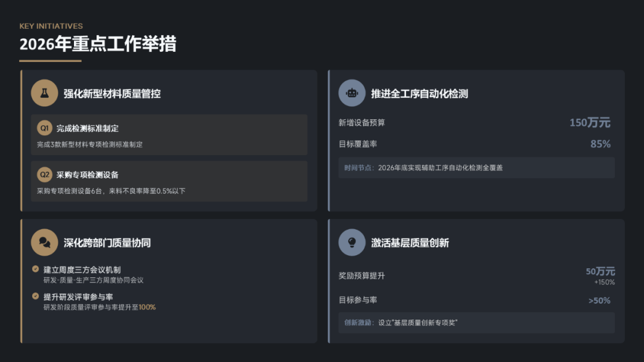Click the 时间节点 note box
644x362 pixels.
[476, 168]
